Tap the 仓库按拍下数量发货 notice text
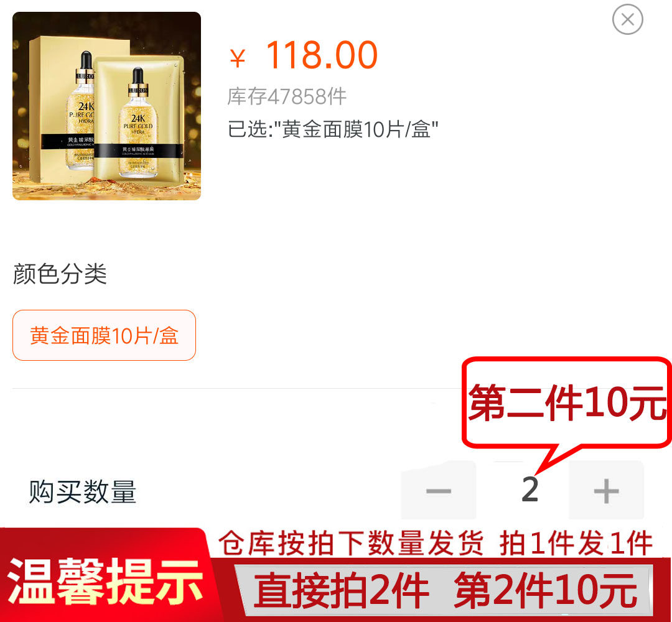Screen dimensions: 672x622 pyautogui.click(x=351, y=543)
